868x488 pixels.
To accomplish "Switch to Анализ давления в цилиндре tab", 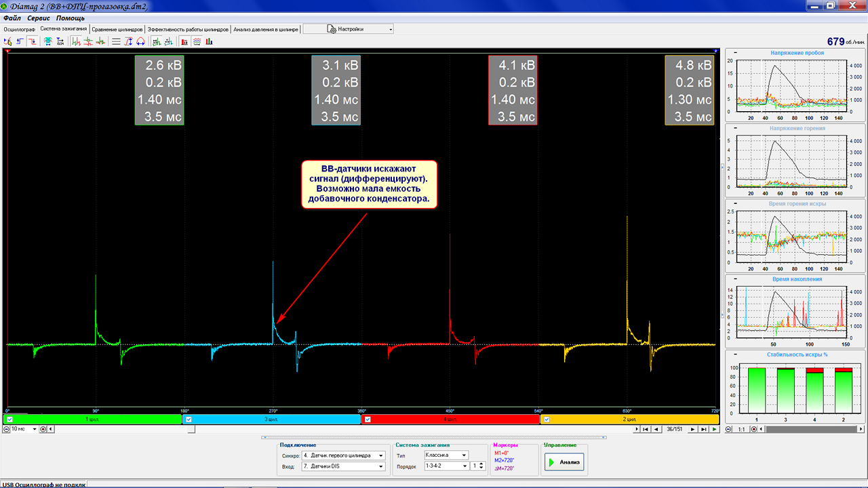I will point(266,30).
